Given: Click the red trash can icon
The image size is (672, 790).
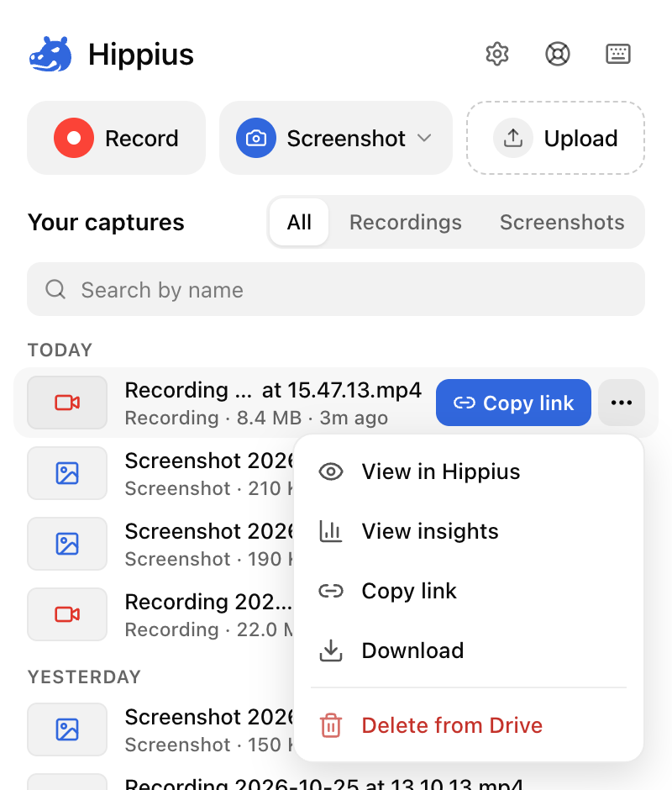Looking at the screenshot, I should pyautogui.click(x=331, y=725).
